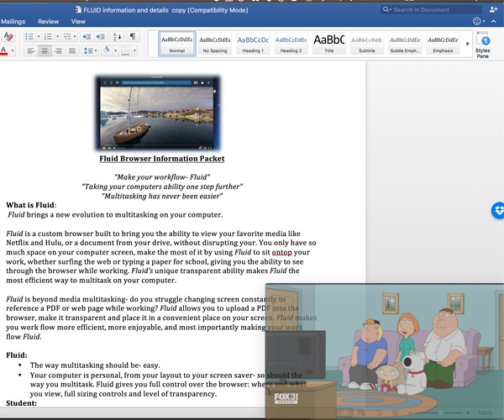Apply the Emphasis style
The height and width of the screenshot is (420, 504).
pyautogui.click(x=443, y=44)
